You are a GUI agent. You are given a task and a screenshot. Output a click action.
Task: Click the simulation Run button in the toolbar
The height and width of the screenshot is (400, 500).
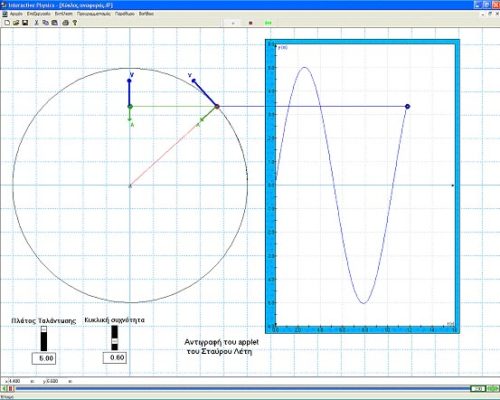coord(233,23)
